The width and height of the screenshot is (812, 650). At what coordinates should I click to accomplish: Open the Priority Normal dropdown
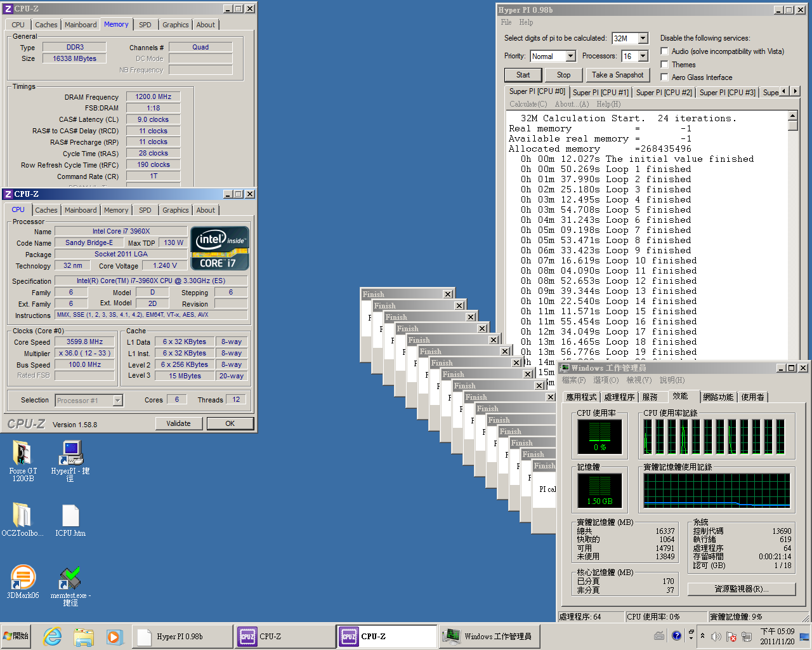click(x=570, y=56)
